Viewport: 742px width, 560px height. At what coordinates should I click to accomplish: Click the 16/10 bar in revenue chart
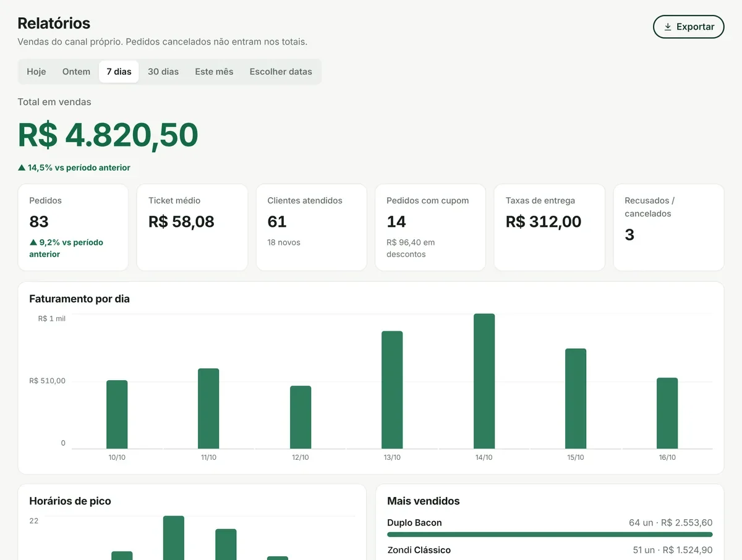tap(667, 413)
